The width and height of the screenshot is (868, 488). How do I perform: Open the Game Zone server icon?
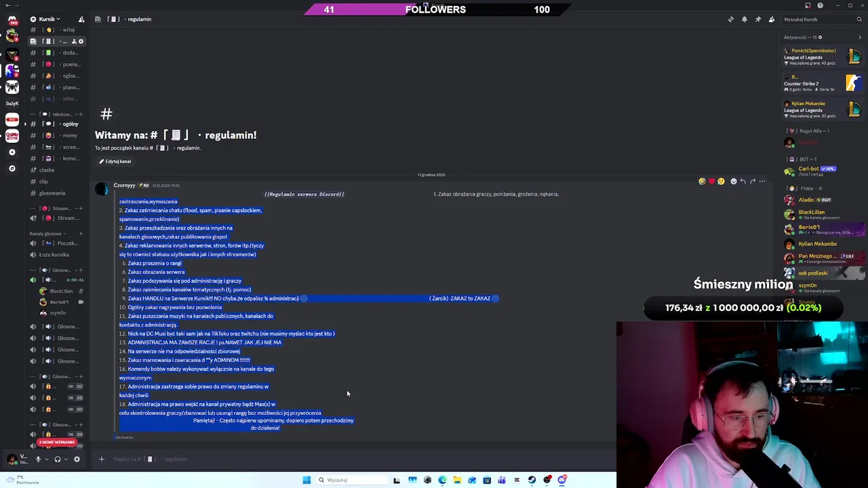(12, 137)
